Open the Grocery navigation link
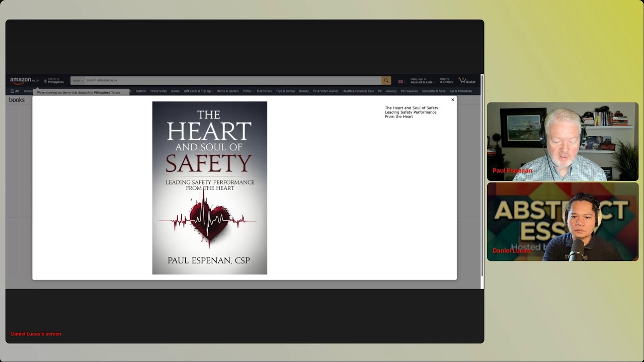 point(391,91)
